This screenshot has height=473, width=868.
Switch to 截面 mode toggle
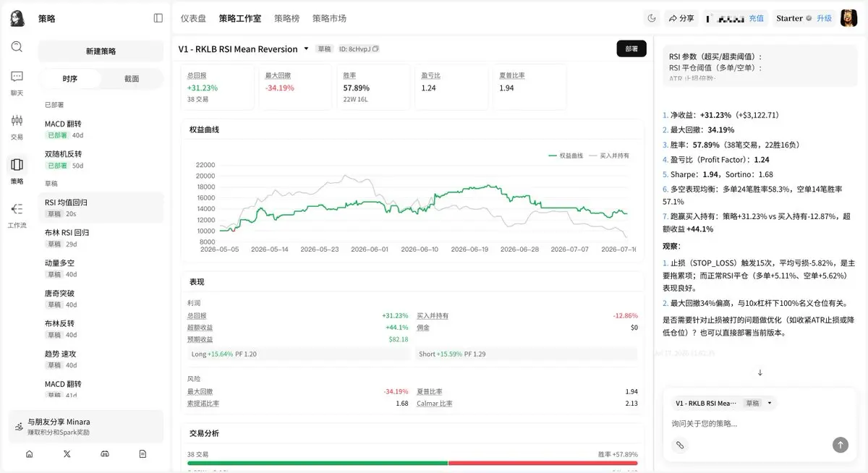point(132,79)
